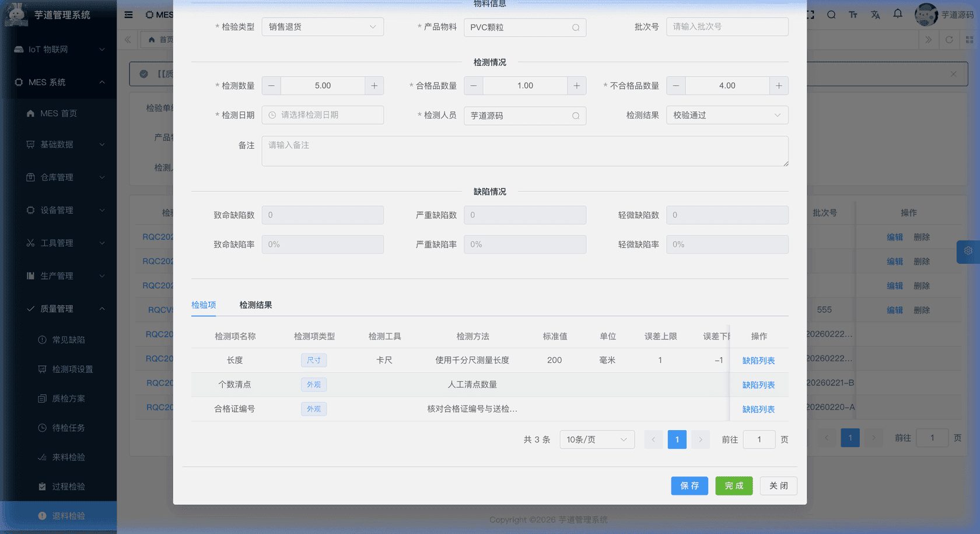Click the 备注 textarea

(x=524, y=151)
